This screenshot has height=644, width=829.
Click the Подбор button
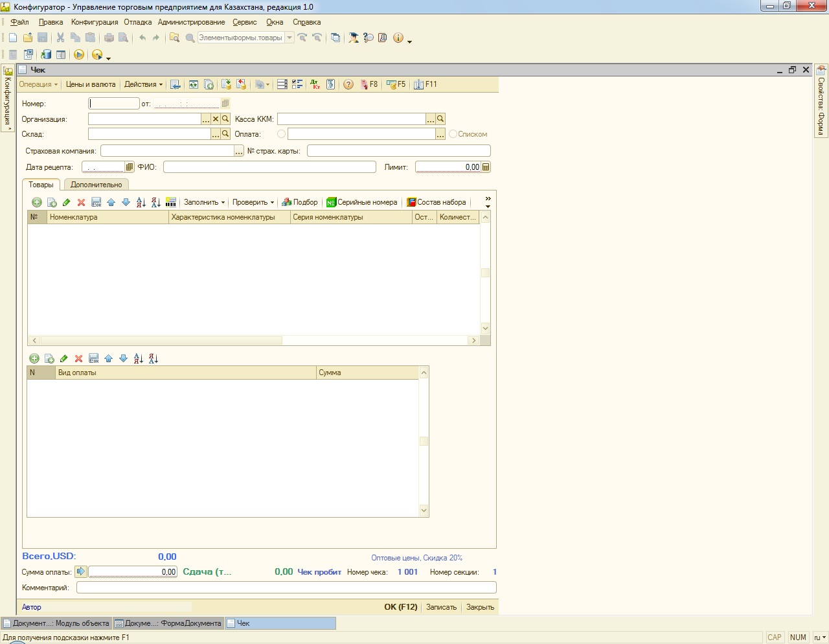coord(300,202)
